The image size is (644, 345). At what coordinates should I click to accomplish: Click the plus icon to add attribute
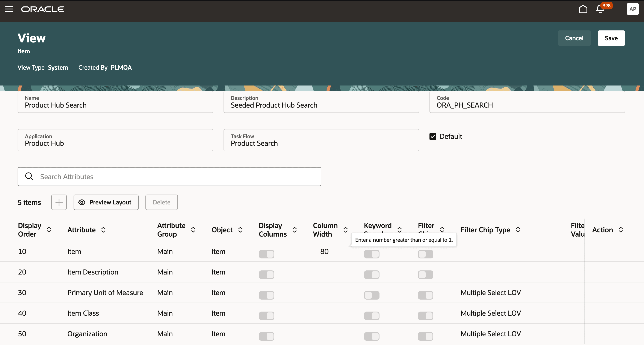(59, 202)
